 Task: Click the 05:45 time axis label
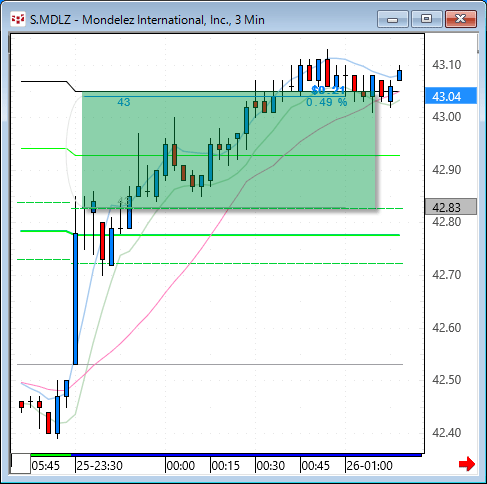(x=46, y=466)
